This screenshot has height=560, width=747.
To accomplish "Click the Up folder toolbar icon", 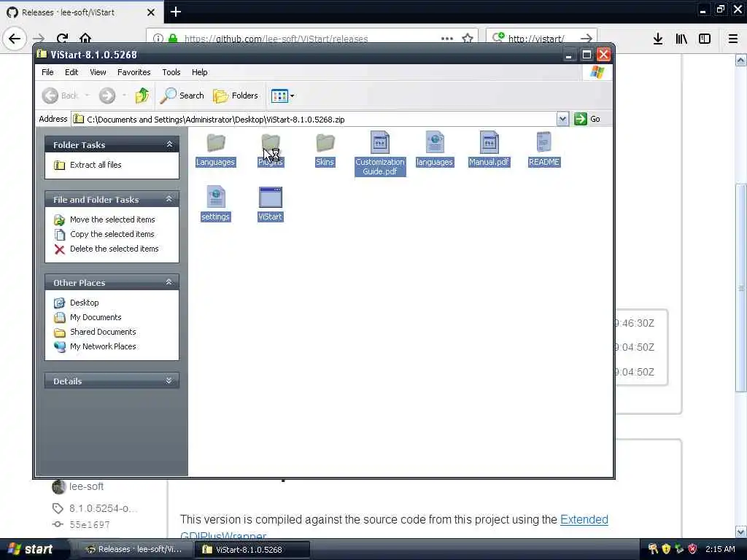I will [x=142, y=96].
